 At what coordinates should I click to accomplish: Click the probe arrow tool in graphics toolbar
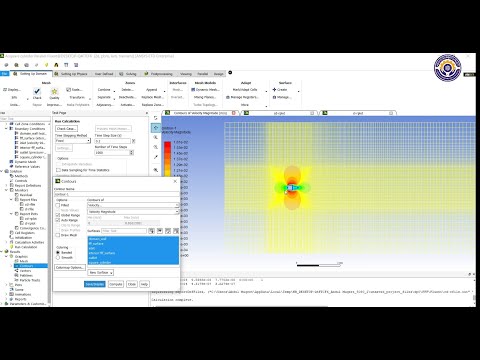pyautogui.click(x=156, y=157)
